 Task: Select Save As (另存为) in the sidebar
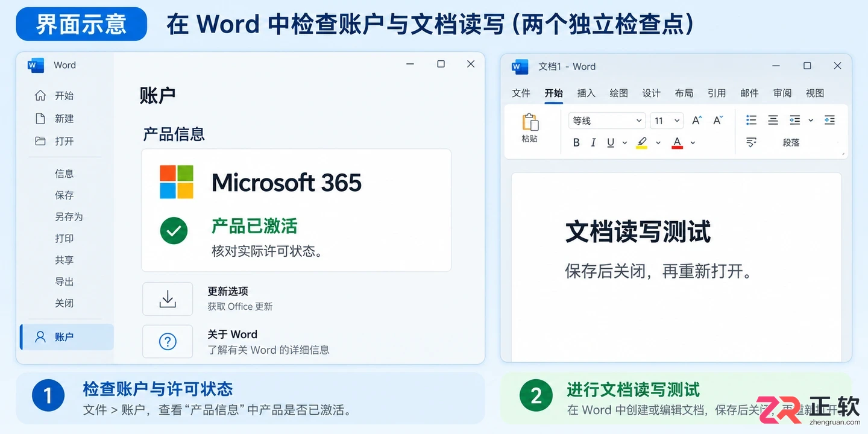tap(69, 216)
